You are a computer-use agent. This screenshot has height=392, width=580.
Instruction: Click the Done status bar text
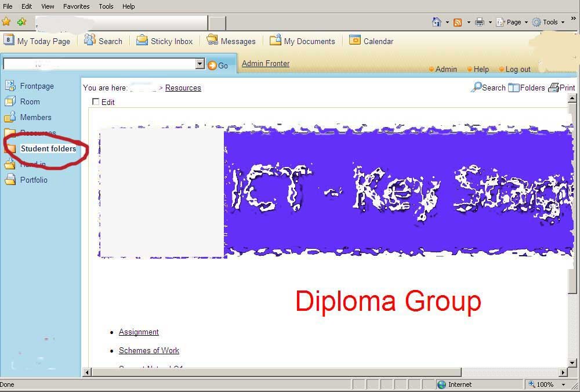[x=8, y=384]
